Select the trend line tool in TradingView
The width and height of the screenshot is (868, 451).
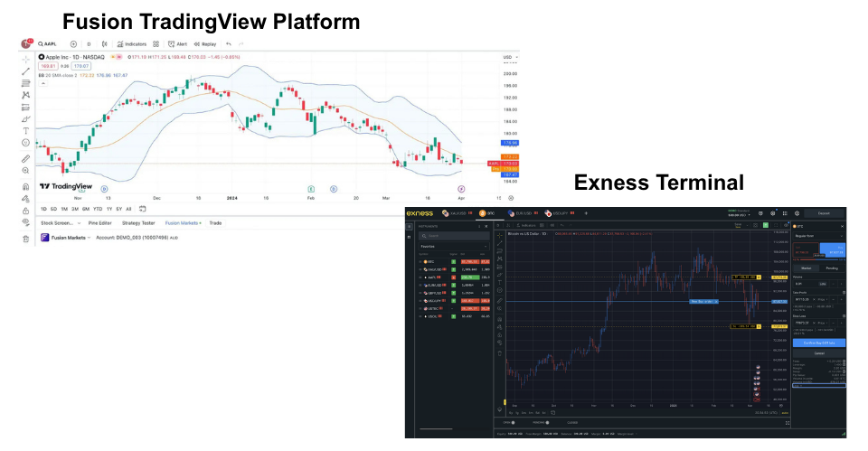point(25,71)
